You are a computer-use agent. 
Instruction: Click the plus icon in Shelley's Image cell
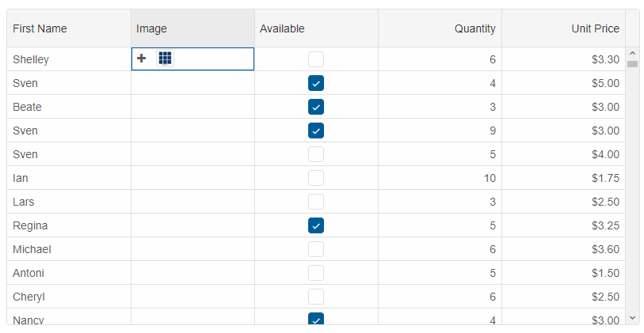(x=141, y=59)
